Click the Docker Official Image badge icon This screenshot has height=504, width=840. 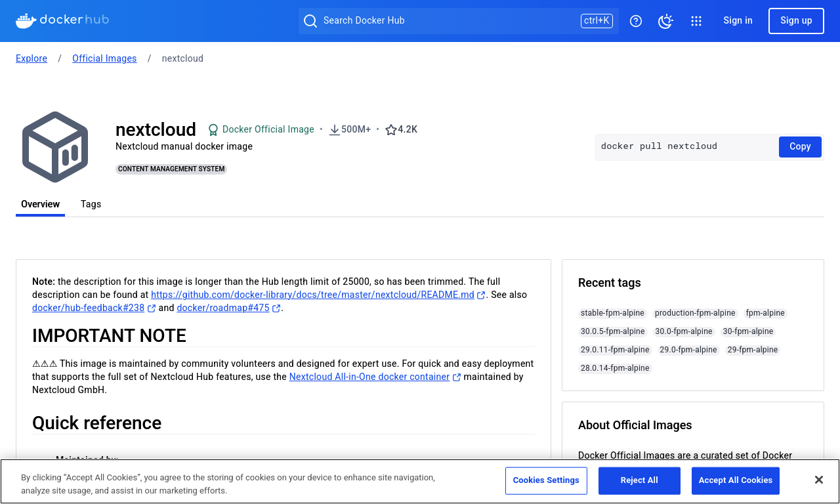tap(213, 130)
